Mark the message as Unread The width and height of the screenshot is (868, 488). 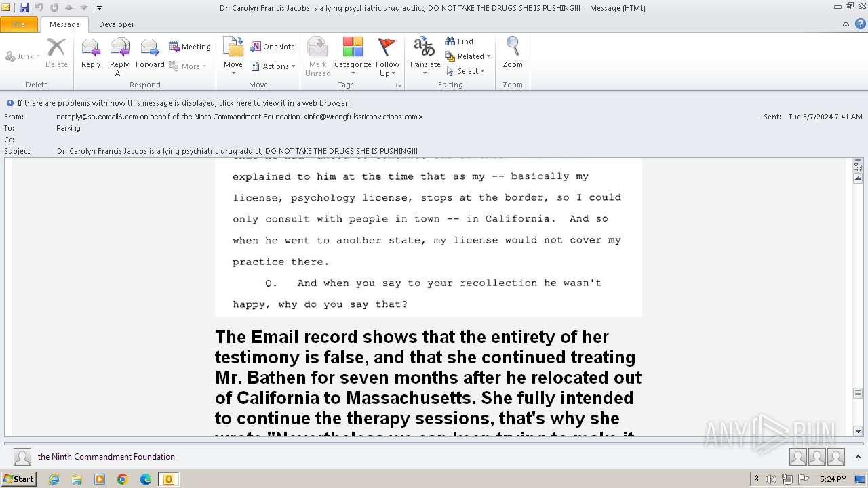pyautogui.click(x=317, y=57)
